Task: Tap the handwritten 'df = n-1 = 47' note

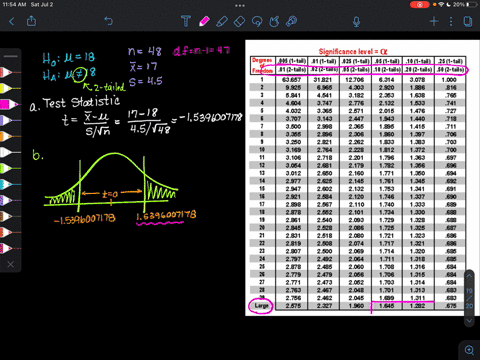Action: point(201,51)
